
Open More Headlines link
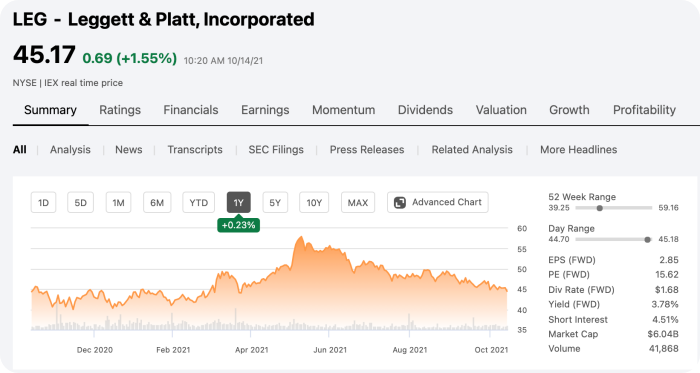[x=579, y=149]
